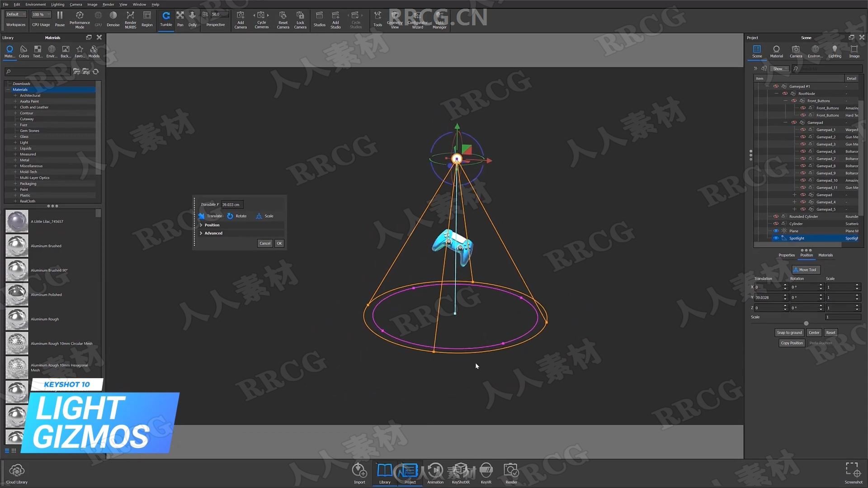Screen dimensions: 868x488
Task: Click Add Camera in toolbar
Action: 241,20
